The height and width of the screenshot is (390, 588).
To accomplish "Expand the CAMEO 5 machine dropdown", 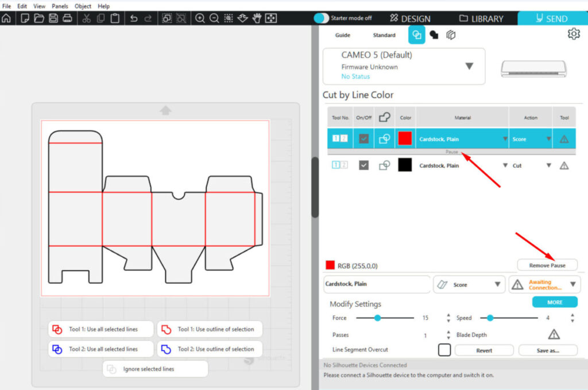I will click(x=469, y=66).
